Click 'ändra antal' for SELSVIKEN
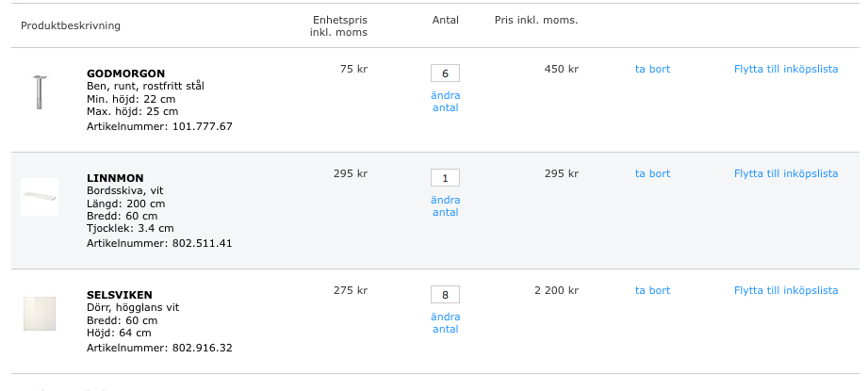 point(446,322)
